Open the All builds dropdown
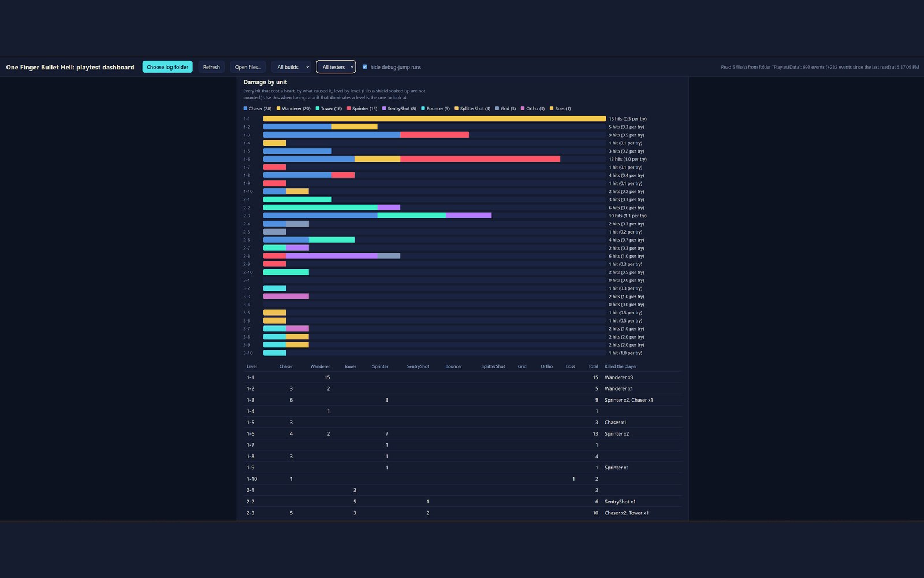 (291, 67)
